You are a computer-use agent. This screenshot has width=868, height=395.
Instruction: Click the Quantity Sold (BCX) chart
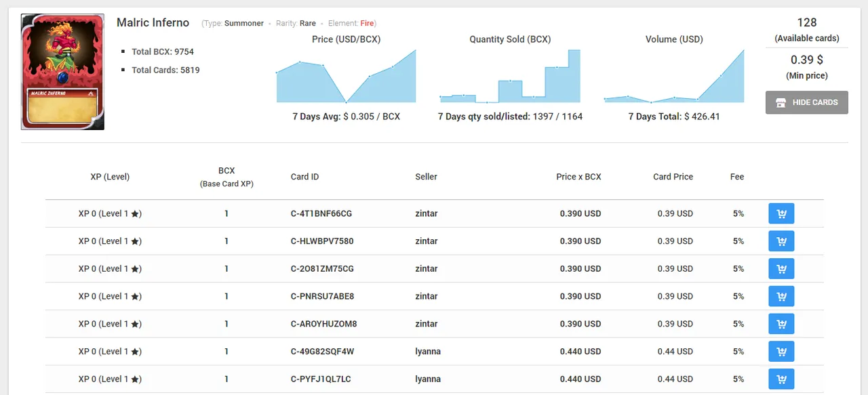coord(510,76)
